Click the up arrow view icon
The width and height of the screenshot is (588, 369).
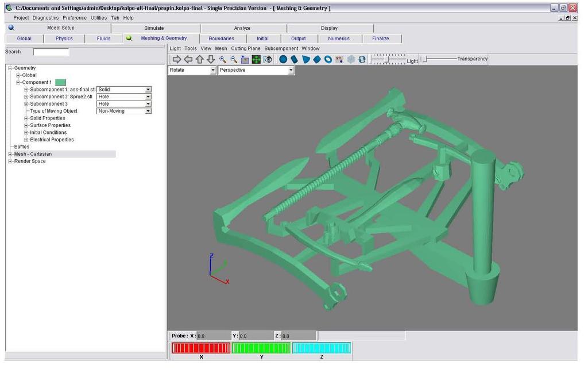click(199, 59)
